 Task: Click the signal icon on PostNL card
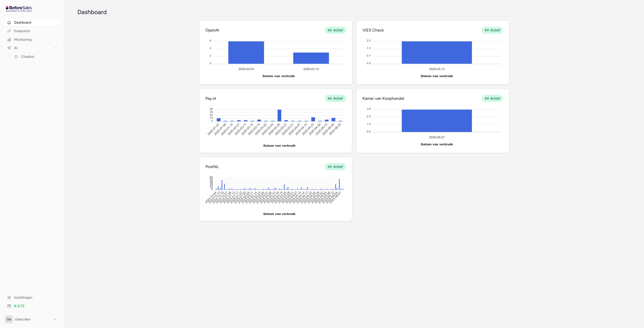tap(330, 167)
